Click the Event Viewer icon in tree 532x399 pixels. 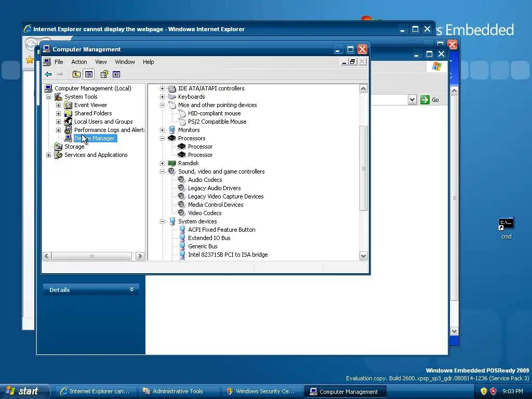[x=68, y=105]
